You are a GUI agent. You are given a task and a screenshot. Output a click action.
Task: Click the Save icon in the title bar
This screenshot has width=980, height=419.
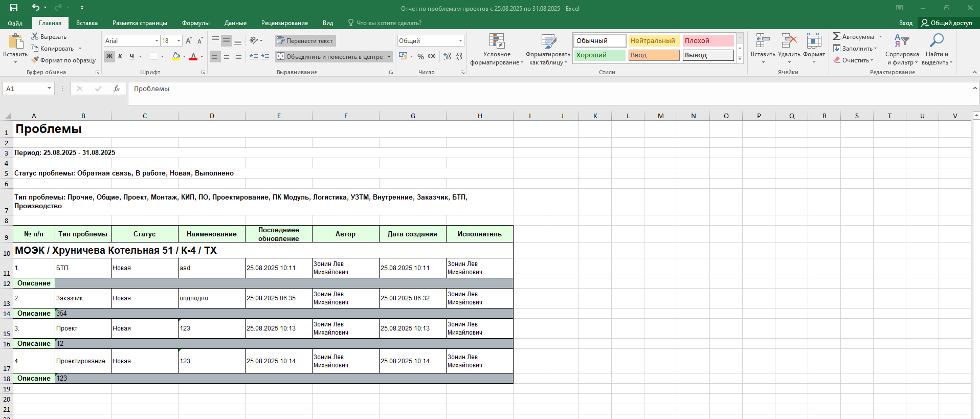(14, 8)
